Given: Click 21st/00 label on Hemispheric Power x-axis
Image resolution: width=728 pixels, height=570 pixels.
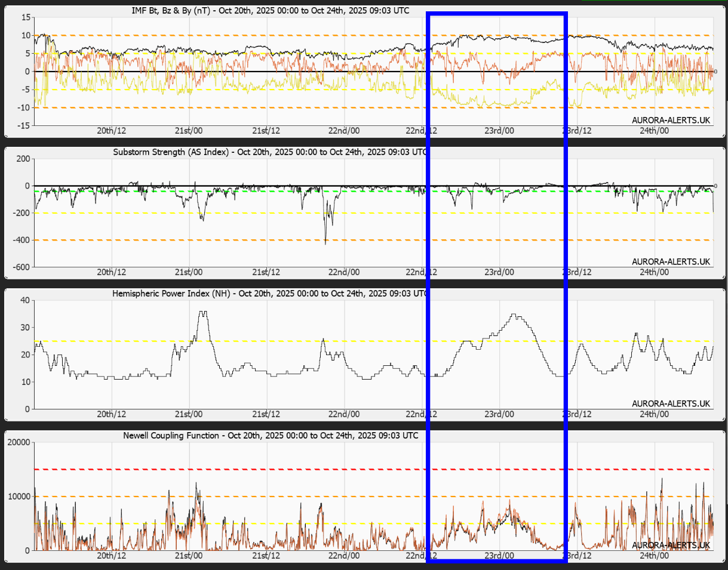Looking at the screenshot, I should coord(189,414).
